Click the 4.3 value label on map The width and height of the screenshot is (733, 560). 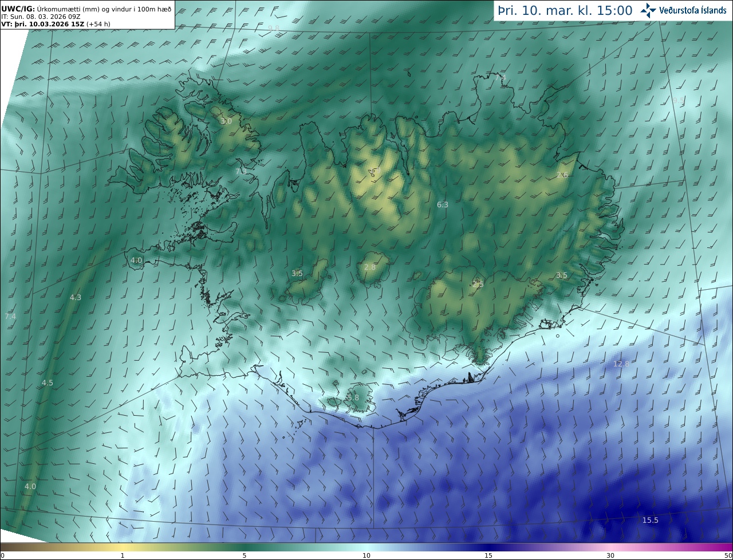click(x=76, y=297)
